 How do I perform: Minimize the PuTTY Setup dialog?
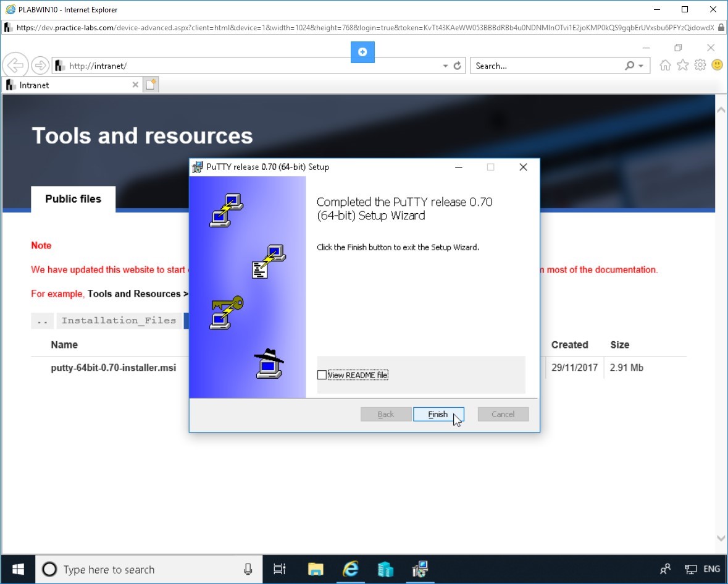pos(459,167)
